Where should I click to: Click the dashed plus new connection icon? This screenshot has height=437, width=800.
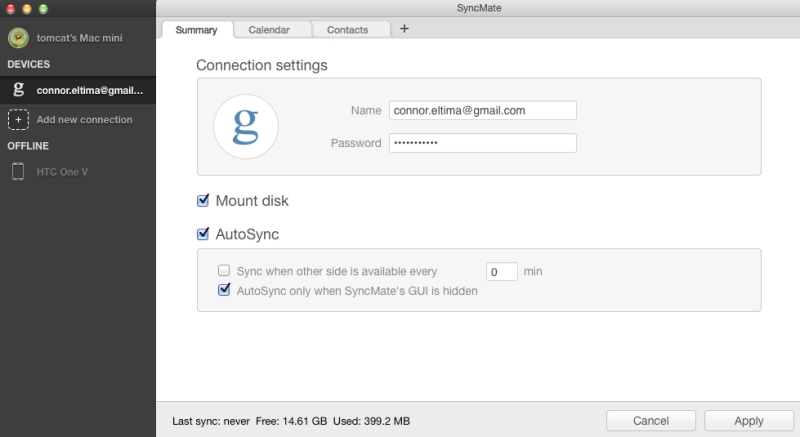point(18,119)
